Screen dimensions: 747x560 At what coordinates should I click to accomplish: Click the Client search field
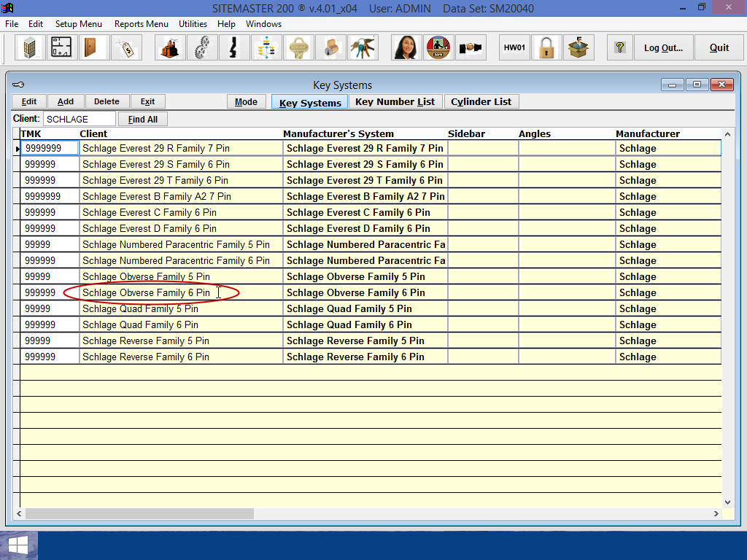point(79,119)
